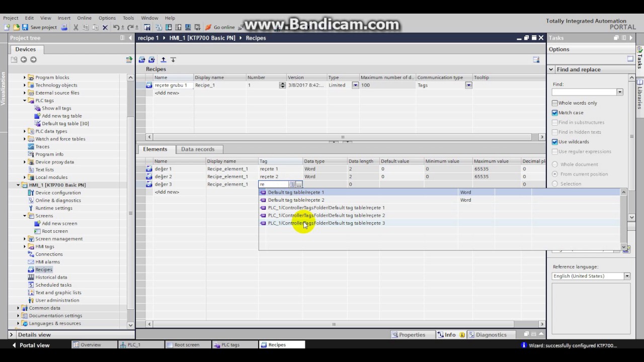Switch to Data records tab

[198, 149]
